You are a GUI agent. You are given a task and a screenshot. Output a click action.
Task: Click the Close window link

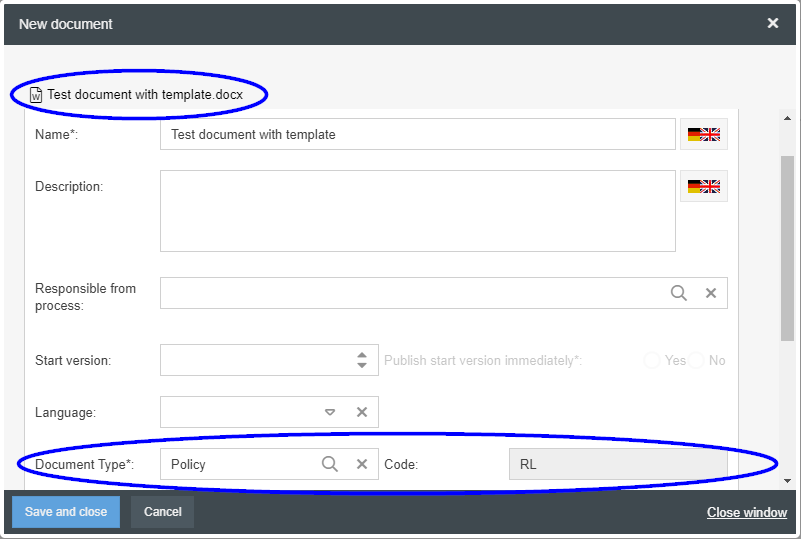[x=747, y=513]
